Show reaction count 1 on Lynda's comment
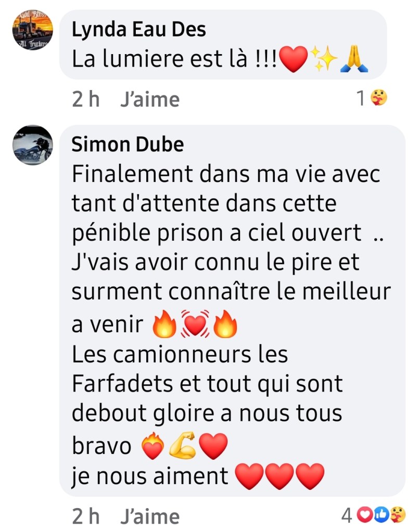The height and width of the screenshot is (532, 418). (361, 98)
